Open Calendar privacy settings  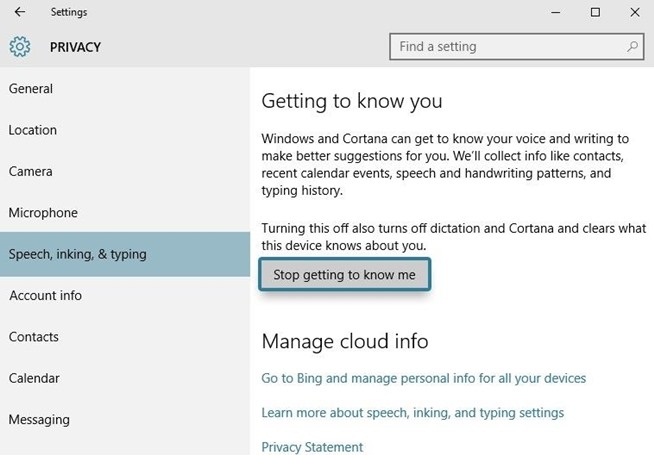coord(34,379)
